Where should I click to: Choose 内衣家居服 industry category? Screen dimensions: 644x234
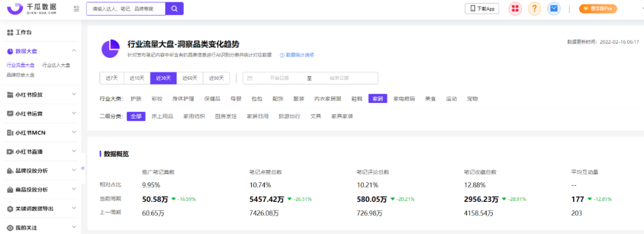(328, 99)
